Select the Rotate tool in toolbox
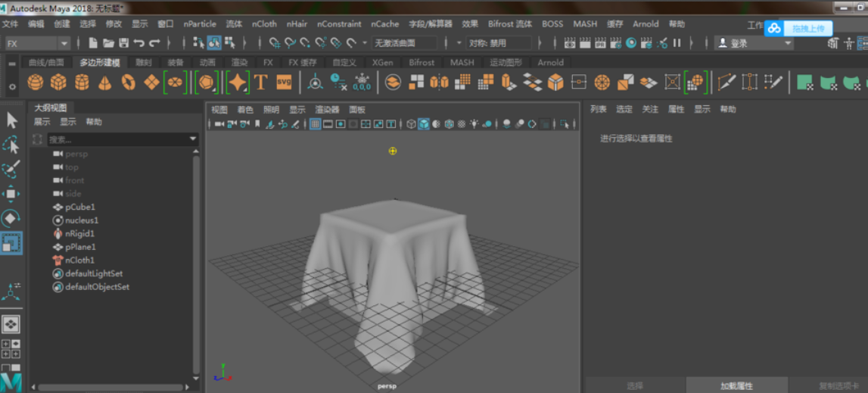 pyautogui.click(x=11, y=218)
